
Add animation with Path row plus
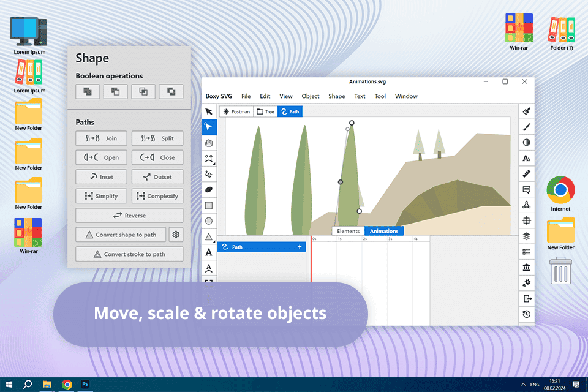(300, 247)
